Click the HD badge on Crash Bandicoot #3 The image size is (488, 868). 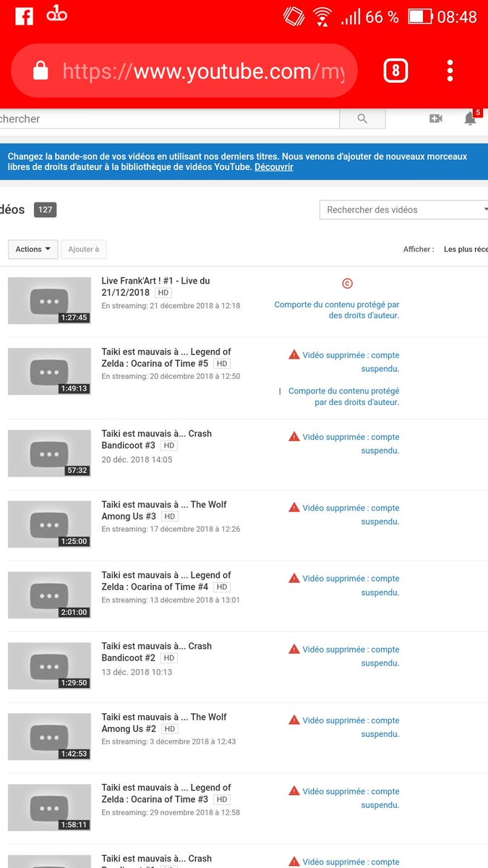coord(168,446)
